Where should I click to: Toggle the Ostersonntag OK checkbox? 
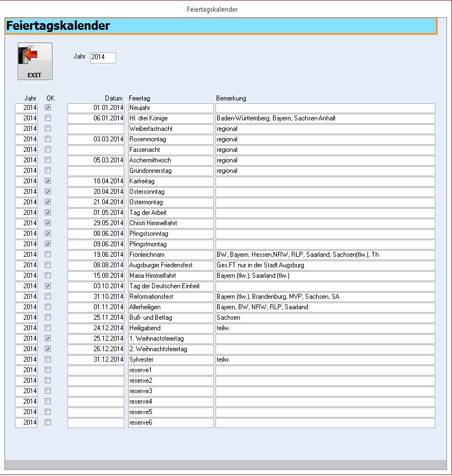(48, 192)
